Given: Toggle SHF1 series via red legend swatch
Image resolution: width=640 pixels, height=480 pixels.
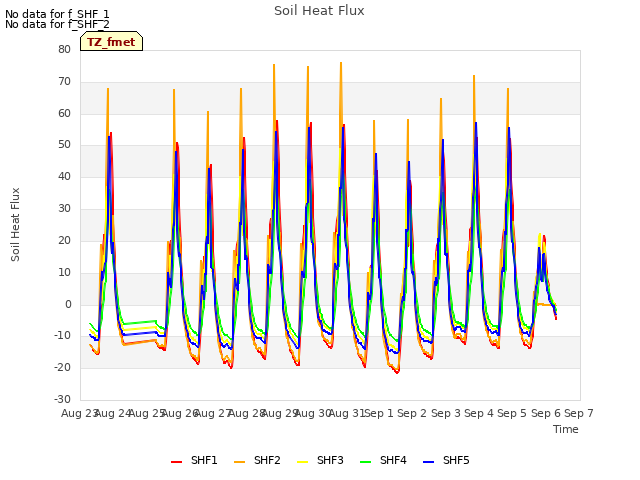Looking at the screenshot, I should [176, 462].
